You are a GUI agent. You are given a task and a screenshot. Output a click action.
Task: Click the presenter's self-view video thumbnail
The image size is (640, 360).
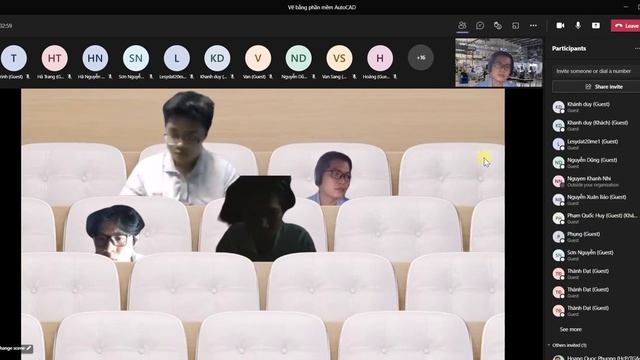pos(499,62)
